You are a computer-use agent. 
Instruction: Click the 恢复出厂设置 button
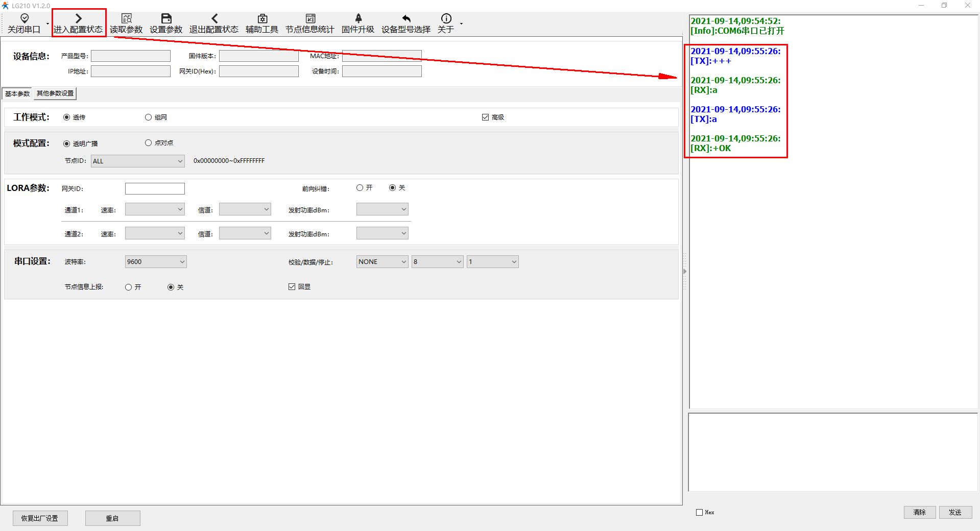tap(40, 518)
